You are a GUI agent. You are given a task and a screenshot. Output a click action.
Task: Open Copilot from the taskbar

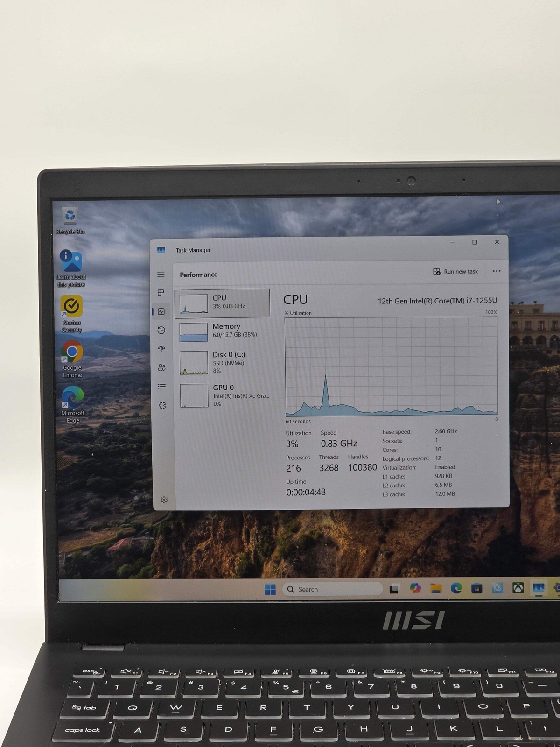[x=415, y=588]
